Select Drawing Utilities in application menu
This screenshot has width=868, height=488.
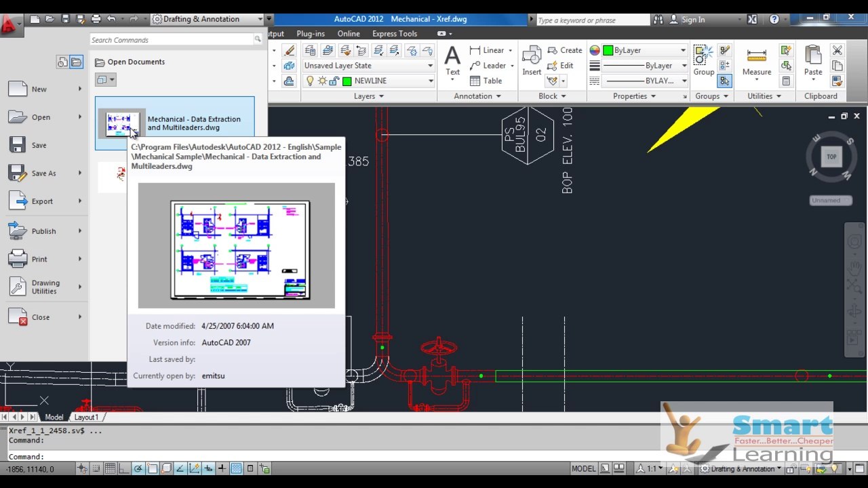point(44,287)
